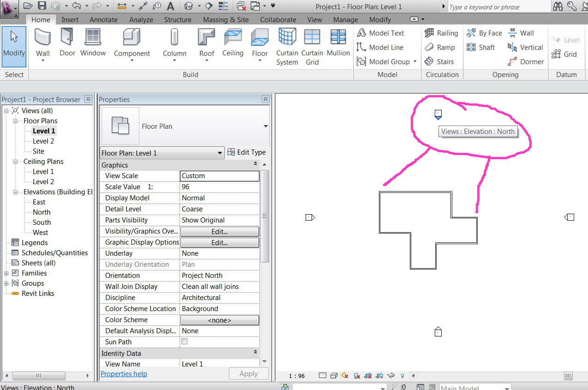Open the Collaborate ribbon tab
The image size is (588, 390).
point(278,19)
